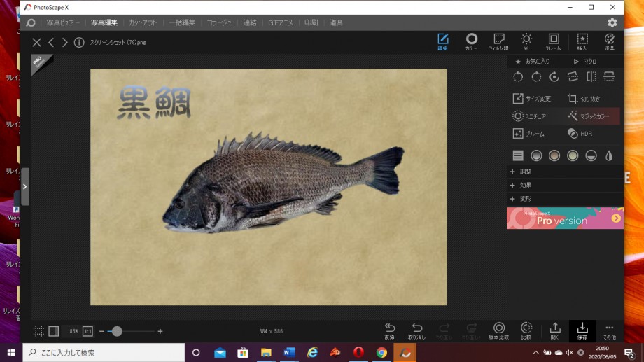Click the ミニチュア miniature effect
Image resolution: width=644 pixels, height=362 pixels.
[x=529, y=116]
